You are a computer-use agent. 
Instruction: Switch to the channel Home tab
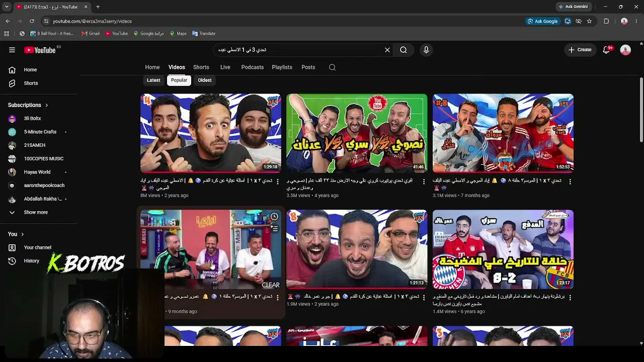coord(152,67)
